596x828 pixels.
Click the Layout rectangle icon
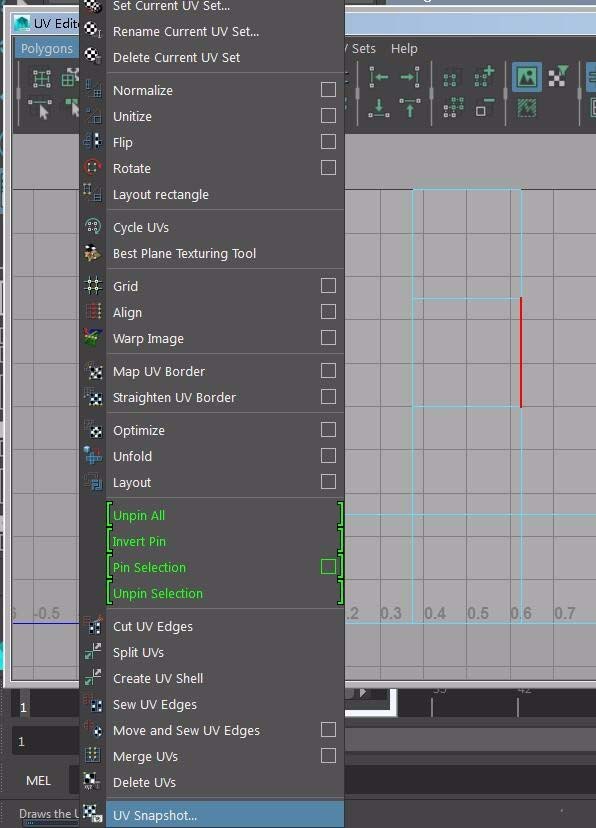pyautogui.click(x=93, y=193)
